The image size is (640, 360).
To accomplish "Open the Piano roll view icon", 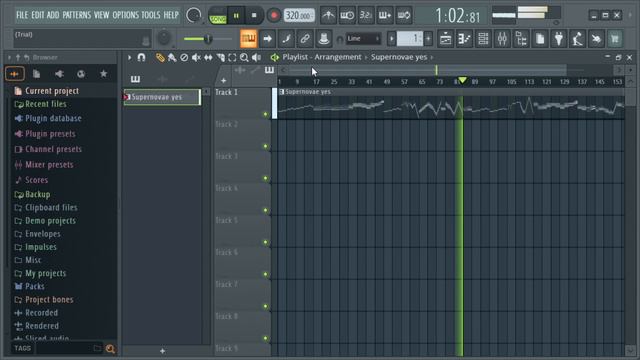I will (464, 39).
